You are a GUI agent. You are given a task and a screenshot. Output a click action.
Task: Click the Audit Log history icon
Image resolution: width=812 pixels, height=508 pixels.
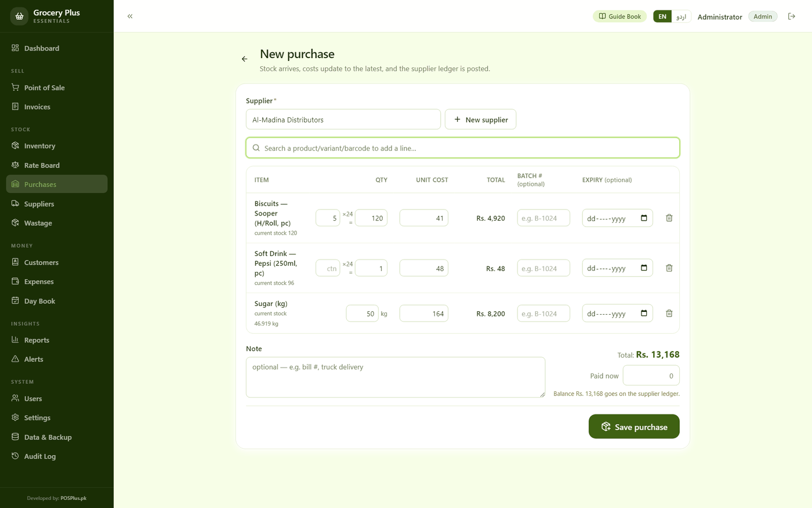pos(15,456)
